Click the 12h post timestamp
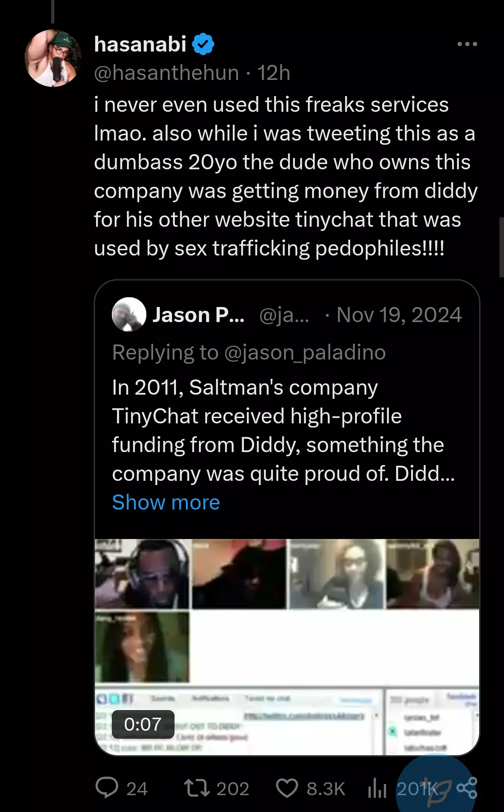Image resolution: width=504 pixels, height=812 pixels. pos(274,73)
